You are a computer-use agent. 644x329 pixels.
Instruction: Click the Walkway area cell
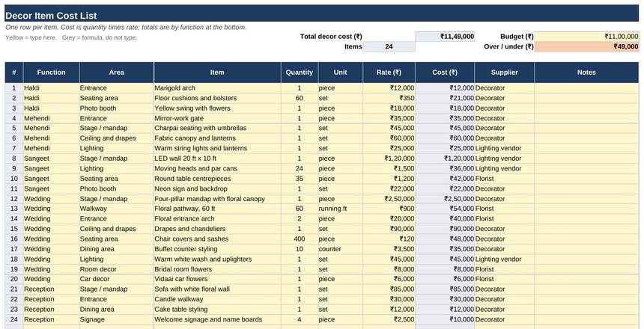(117, 209)
